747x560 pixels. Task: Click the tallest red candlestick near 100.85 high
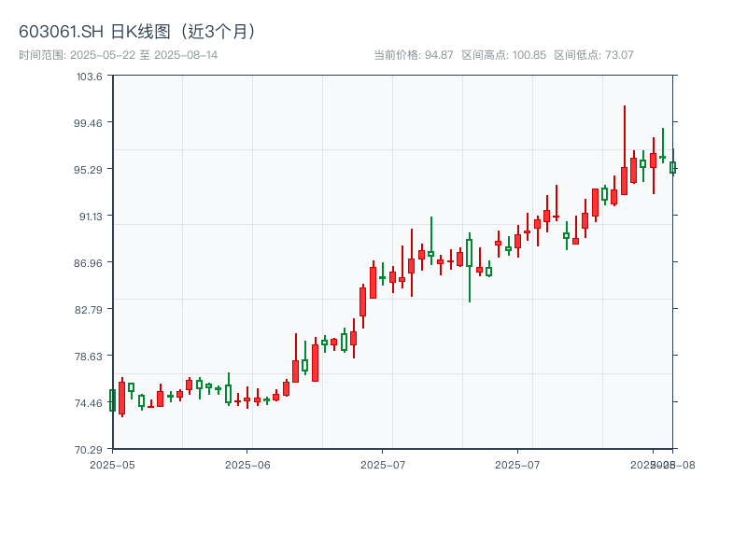tap(624, 150)
